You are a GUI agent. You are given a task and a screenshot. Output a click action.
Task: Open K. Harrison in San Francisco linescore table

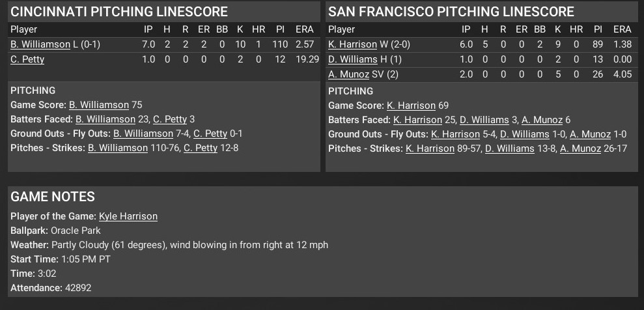[352, 44]
